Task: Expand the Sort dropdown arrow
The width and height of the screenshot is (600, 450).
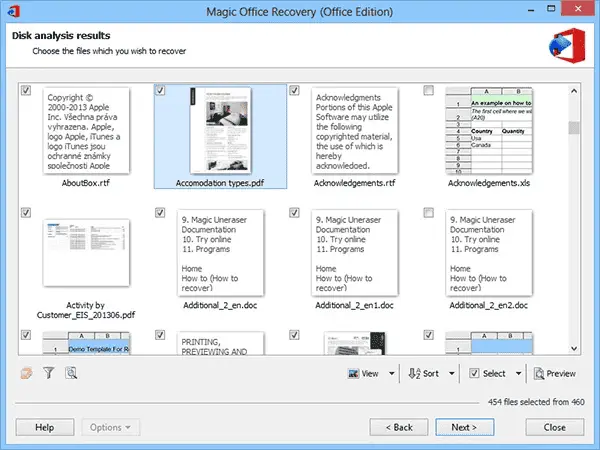Action: 452,373
